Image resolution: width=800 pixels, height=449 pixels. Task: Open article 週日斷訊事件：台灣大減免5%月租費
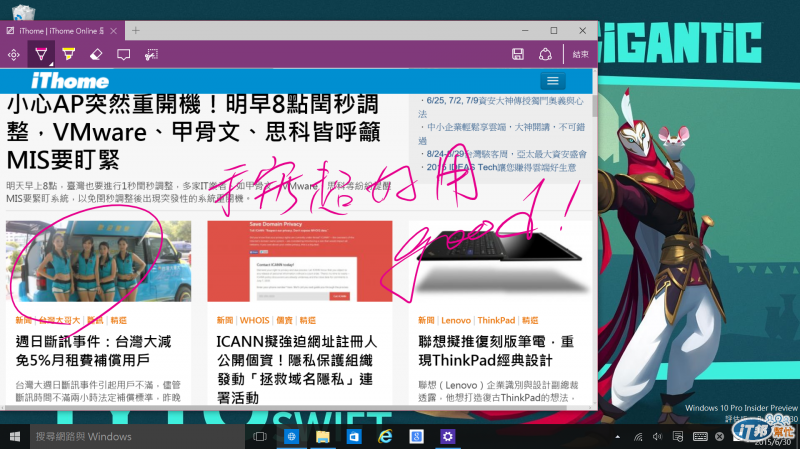coord(93,351)
